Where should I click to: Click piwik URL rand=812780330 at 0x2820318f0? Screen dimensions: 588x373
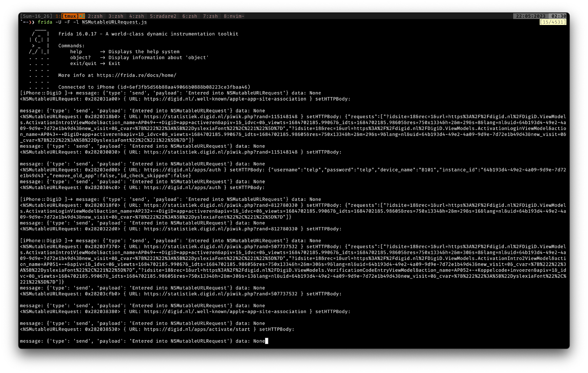(220, 205)
